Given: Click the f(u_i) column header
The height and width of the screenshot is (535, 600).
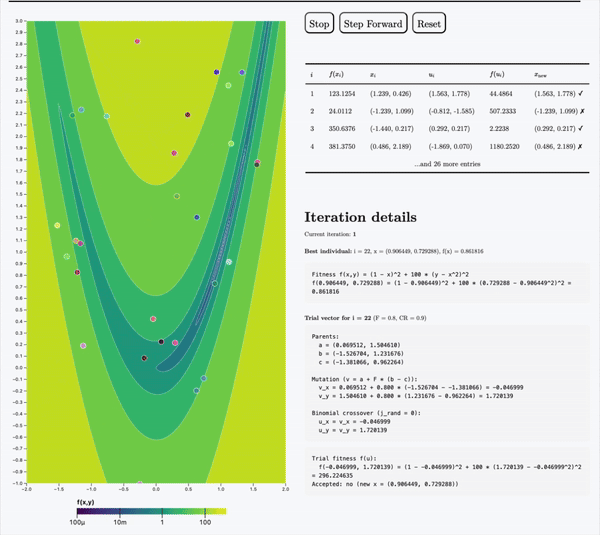Looking at the screenshot, I should point(497,73).
